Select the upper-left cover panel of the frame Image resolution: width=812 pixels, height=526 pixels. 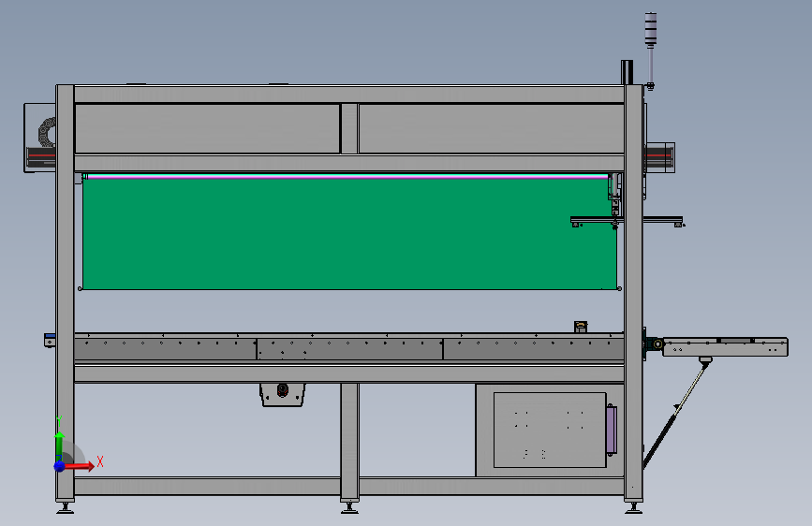207,129
